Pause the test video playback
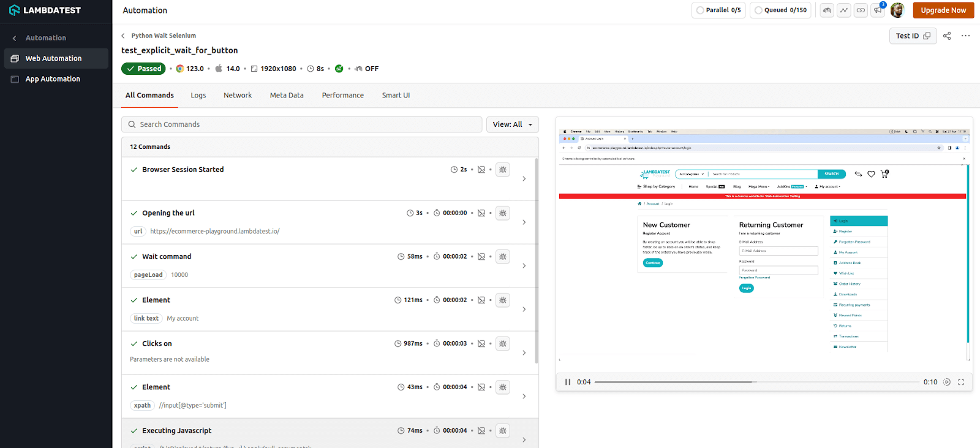Image resolution: width=980 pixels, height=448 pixels. [x=568, y=382]
